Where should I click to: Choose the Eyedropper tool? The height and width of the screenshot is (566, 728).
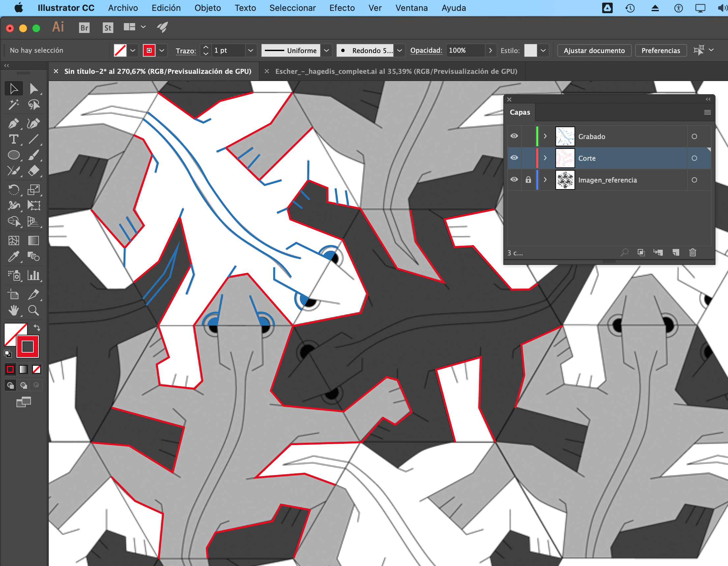coord(14,257)
